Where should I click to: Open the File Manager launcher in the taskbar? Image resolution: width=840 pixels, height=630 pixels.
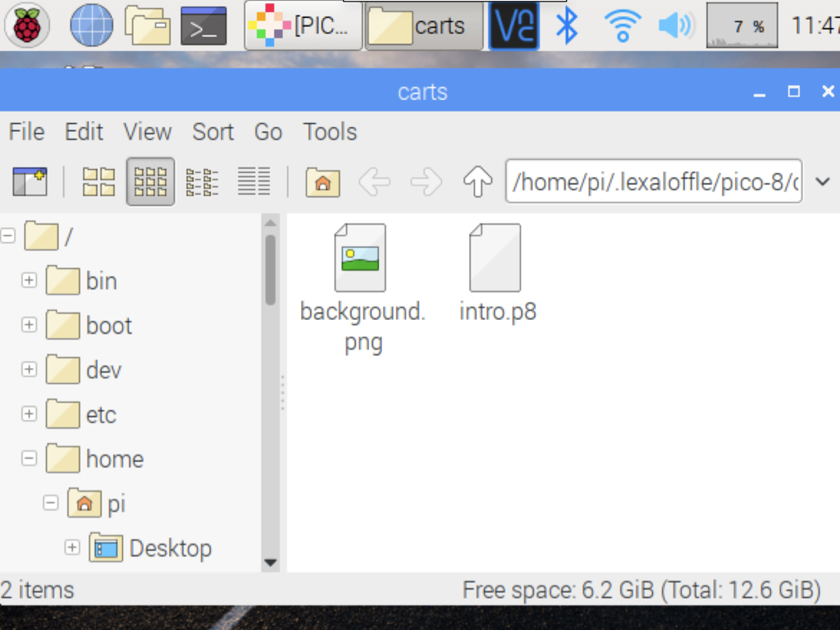click(x=148, y=25)
